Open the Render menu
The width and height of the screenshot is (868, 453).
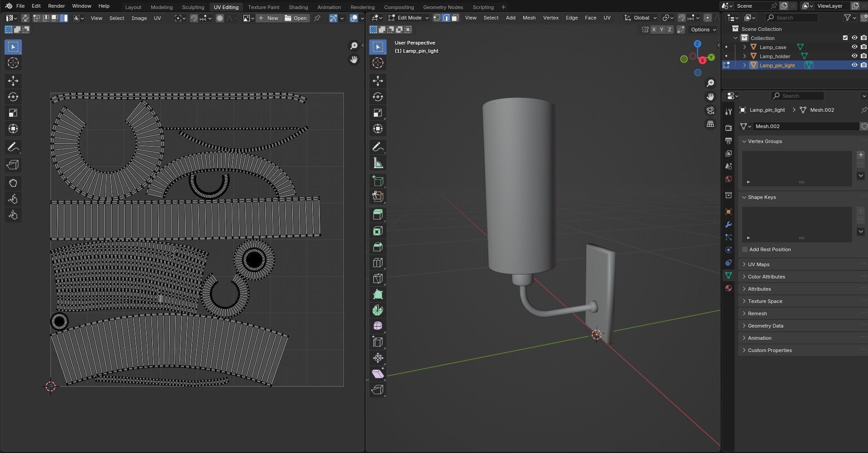[56, 6]
